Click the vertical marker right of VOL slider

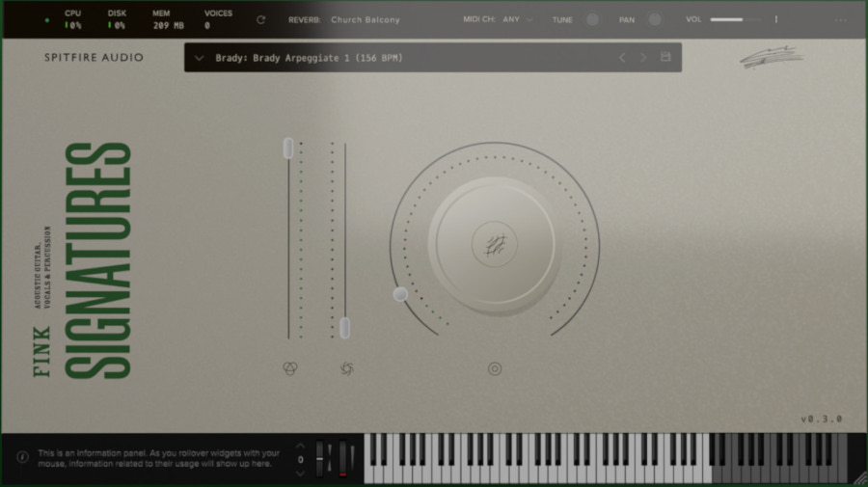click(776, 19)
